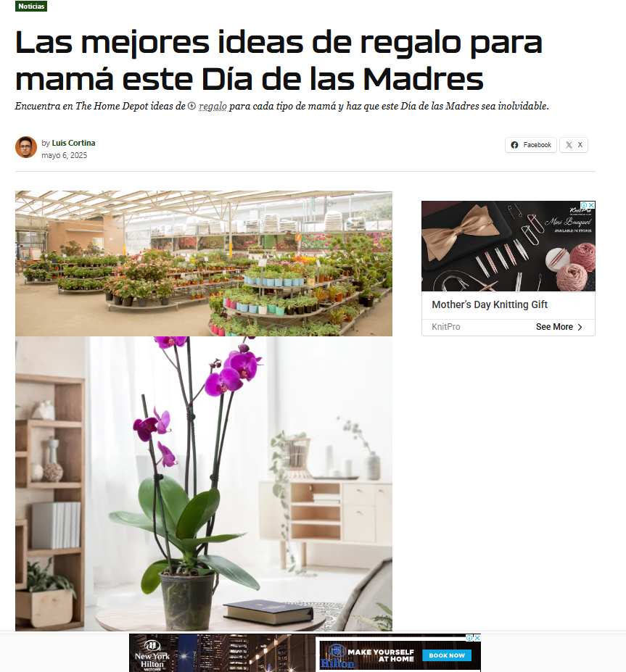The height and width of the screenshot is (672, 626).
Task: Click the Noticias category tag
Action: 31,6
